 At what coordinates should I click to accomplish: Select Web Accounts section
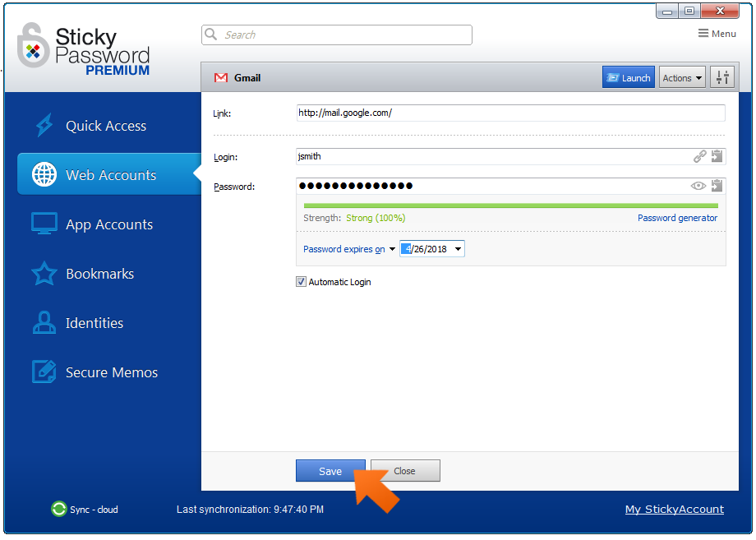click(x=109, y=174)
